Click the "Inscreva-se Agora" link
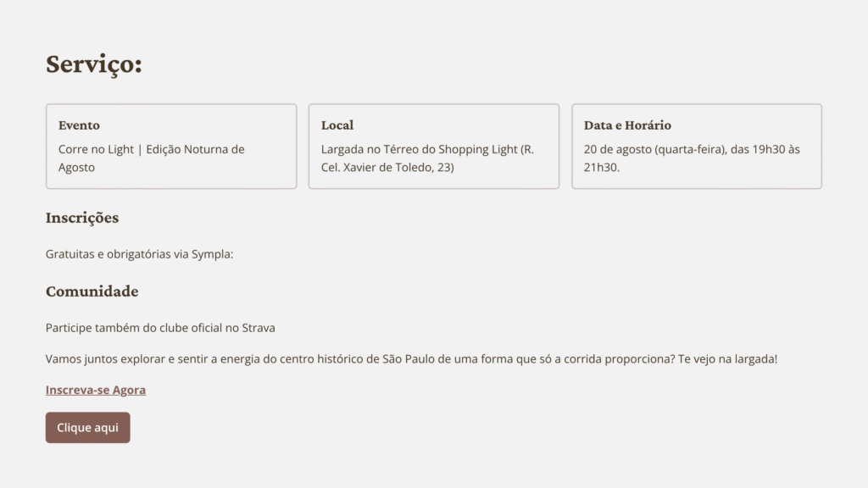The width and height of the screenshot is (868, 488). click(96, 391)
